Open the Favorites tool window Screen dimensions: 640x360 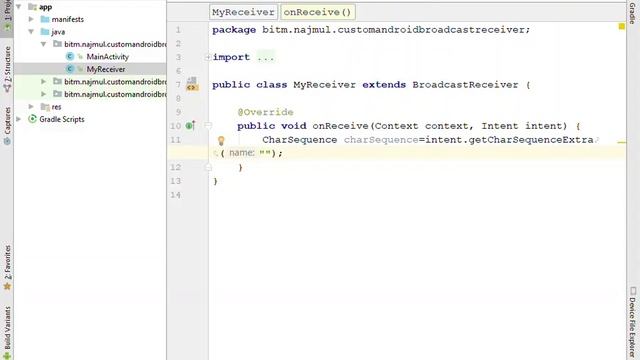pyautogui.click(x=7, y=267)
